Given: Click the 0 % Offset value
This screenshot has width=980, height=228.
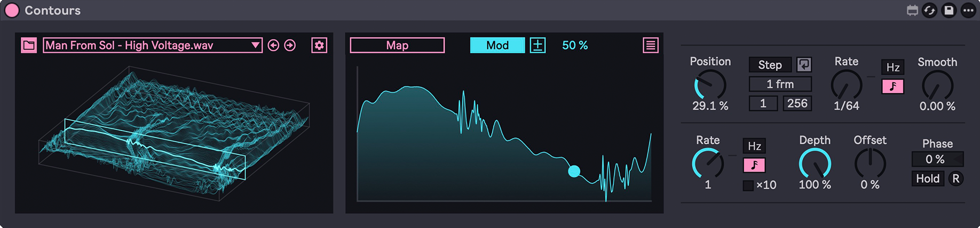Looking at the screenshot, I should pos(870,184).
